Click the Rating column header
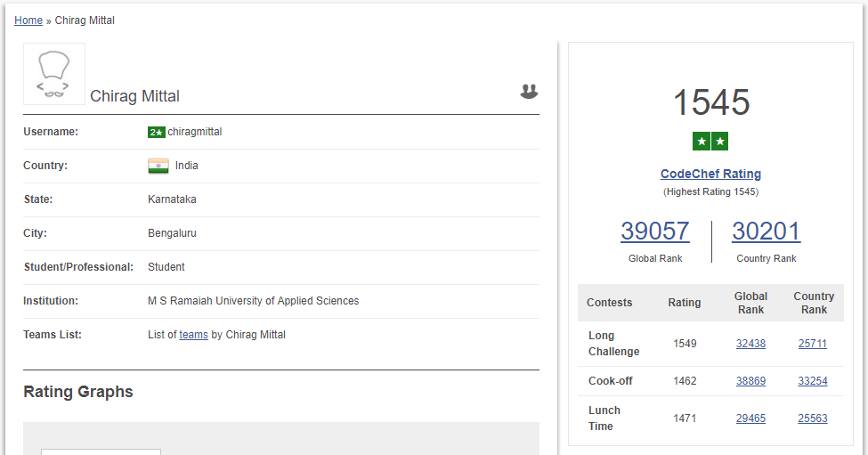868x455 pixels. (x=685, y=303)
